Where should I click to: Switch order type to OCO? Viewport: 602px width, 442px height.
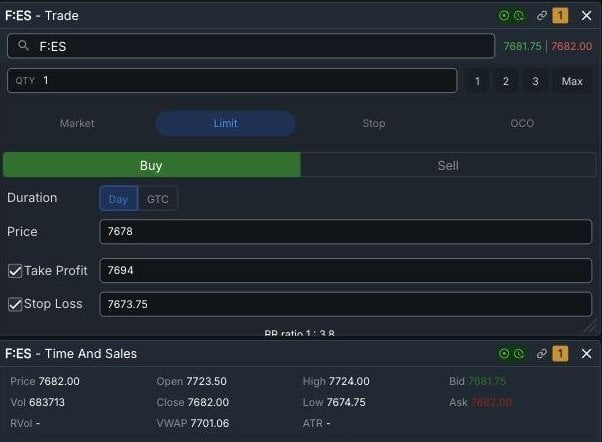pos(522,123)
